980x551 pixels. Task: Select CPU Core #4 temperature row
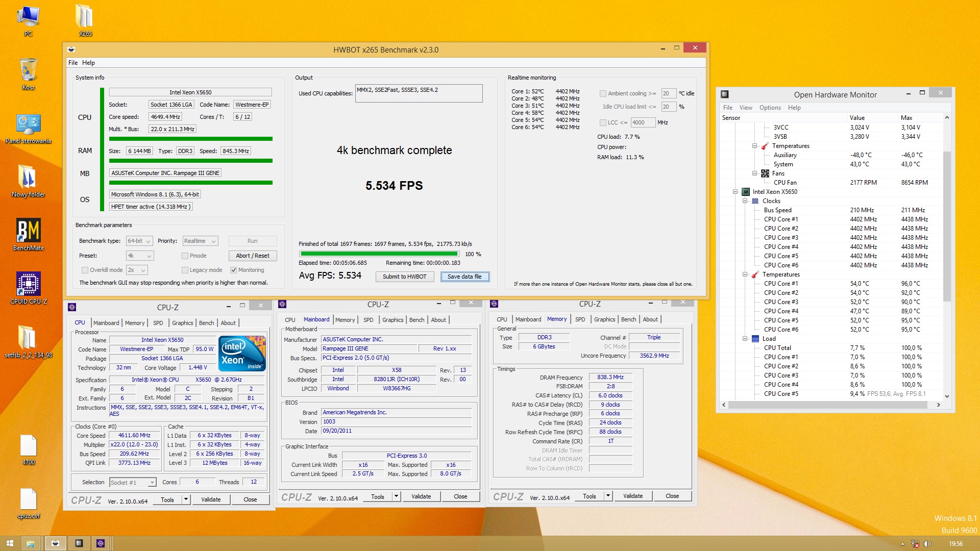(x=832, y=311)
